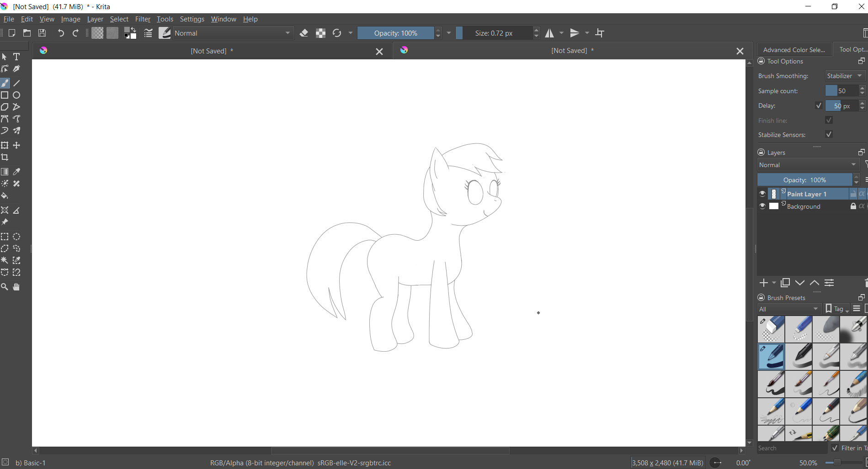This screenshot has height=469, width=868.
Task: Open the brush editor settings icon
Action: (x=148, y=33)
